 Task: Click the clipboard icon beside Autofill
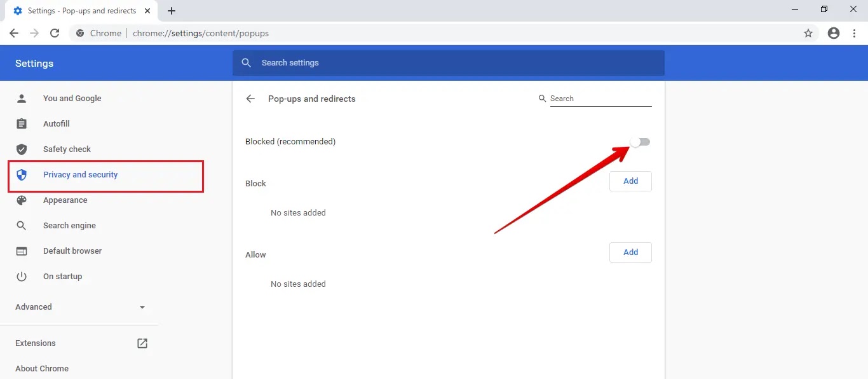22,124
